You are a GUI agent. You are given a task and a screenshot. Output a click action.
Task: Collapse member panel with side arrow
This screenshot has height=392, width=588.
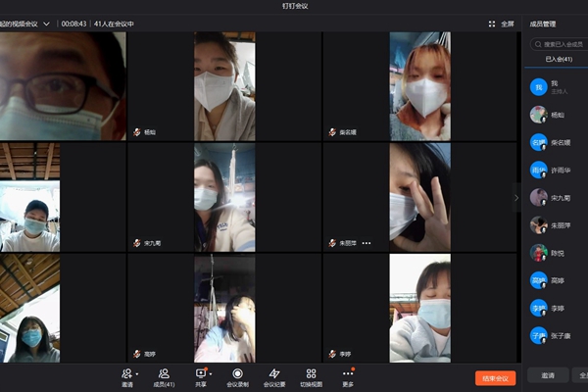pyautogui.click(x=516, y=198)
